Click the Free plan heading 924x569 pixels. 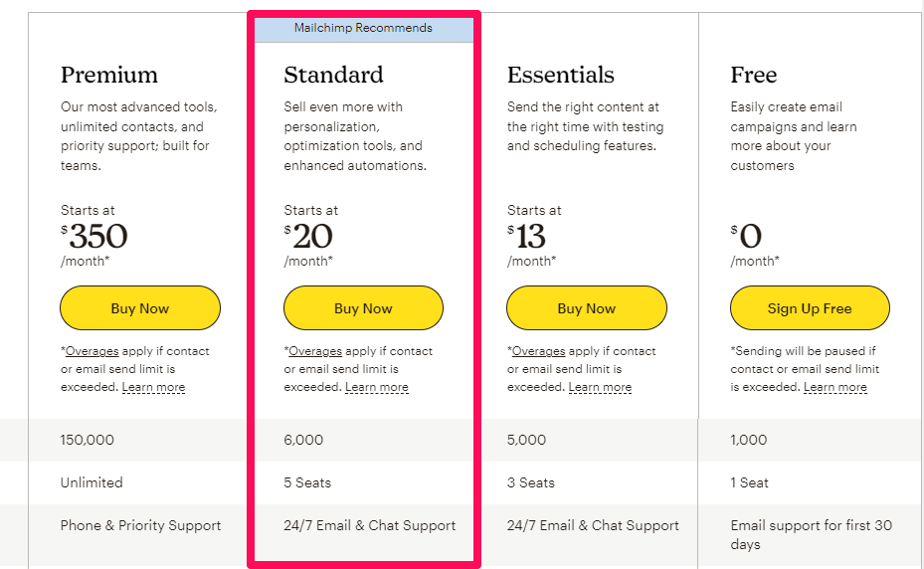754,75
